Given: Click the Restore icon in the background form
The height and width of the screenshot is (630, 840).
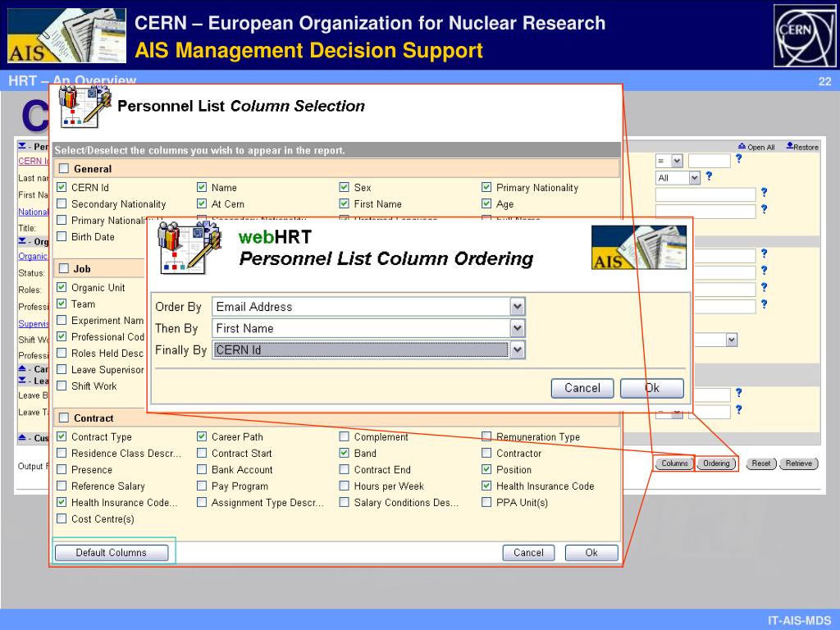Looking at the screenshot, I should coord(790,146).
